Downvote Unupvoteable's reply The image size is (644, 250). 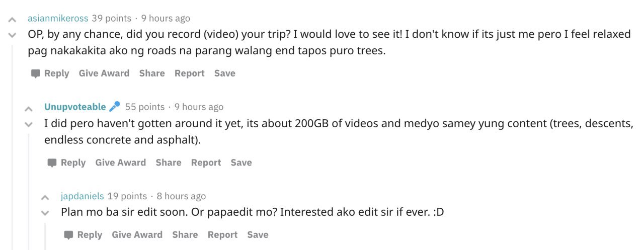point(29,124)
